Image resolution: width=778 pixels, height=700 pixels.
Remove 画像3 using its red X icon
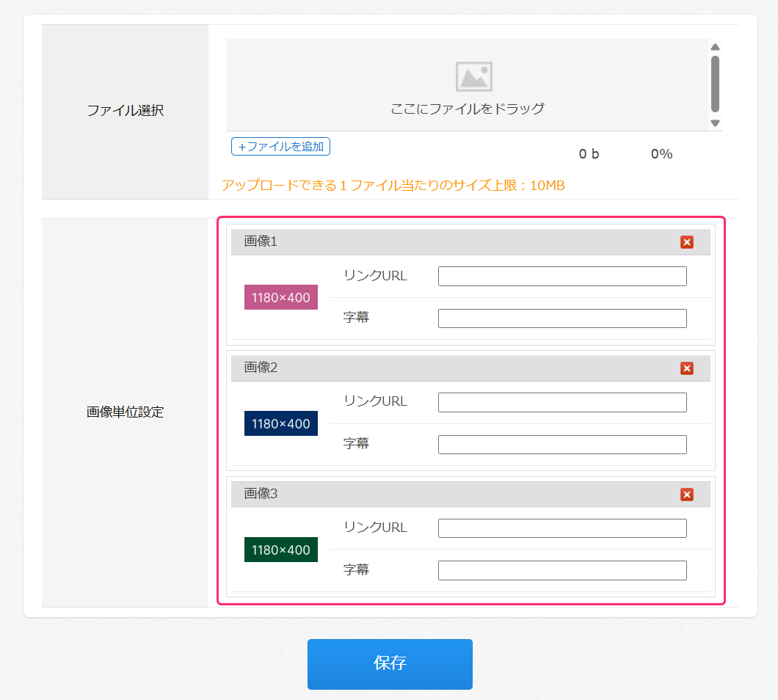pos(687,495)
